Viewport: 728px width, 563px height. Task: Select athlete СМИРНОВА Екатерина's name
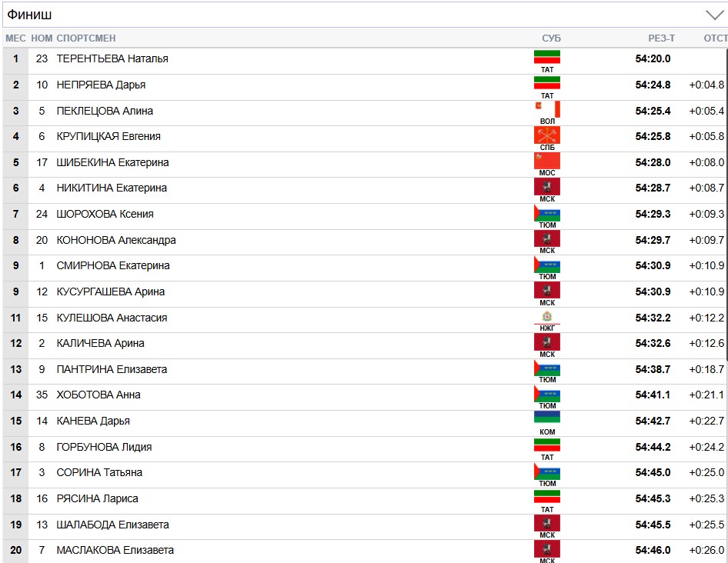tap(113, 265)
